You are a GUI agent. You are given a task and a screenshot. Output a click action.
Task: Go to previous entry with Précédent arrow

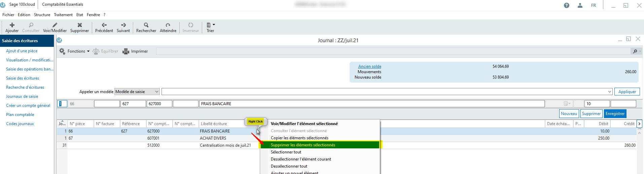[x=104, y=25]
